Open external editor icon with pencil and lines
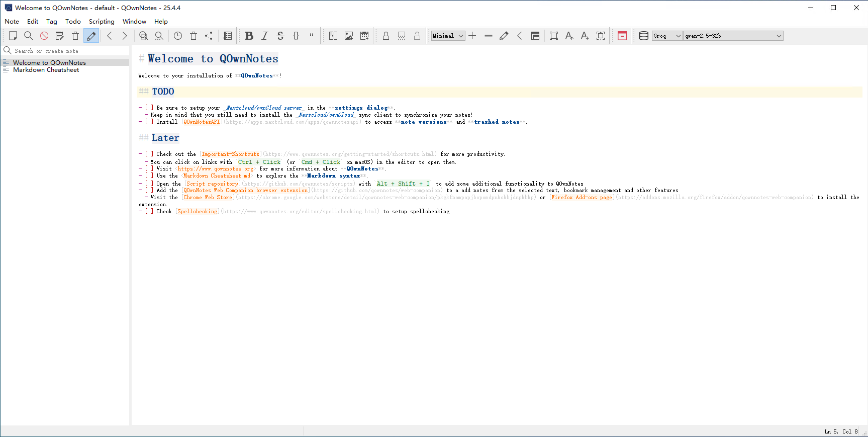This screenshot has width=868, height=437. point(60,36)
